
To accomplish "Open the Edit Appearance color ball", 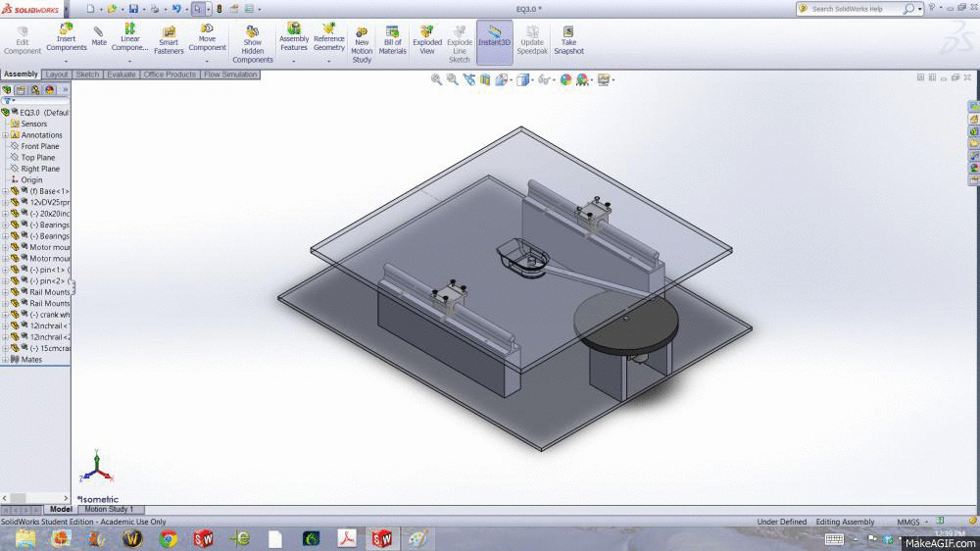I will click(565, 80).
